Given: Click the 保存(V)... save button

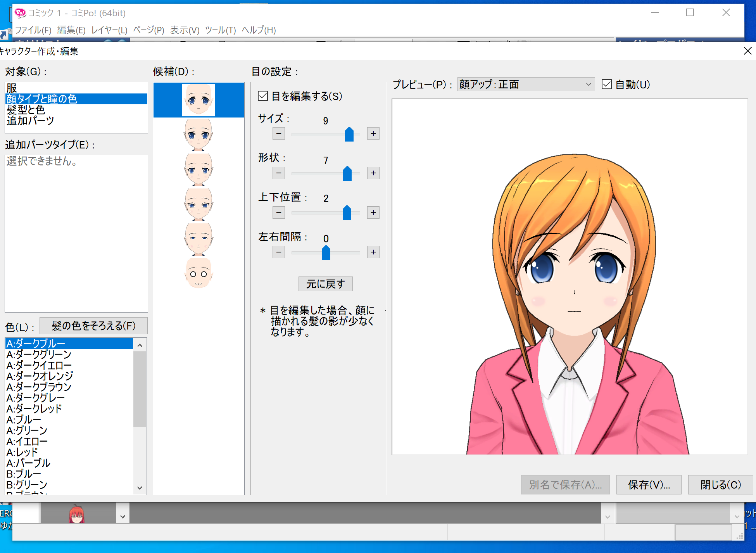Looking at the screenshot, I should pos(648,484).
